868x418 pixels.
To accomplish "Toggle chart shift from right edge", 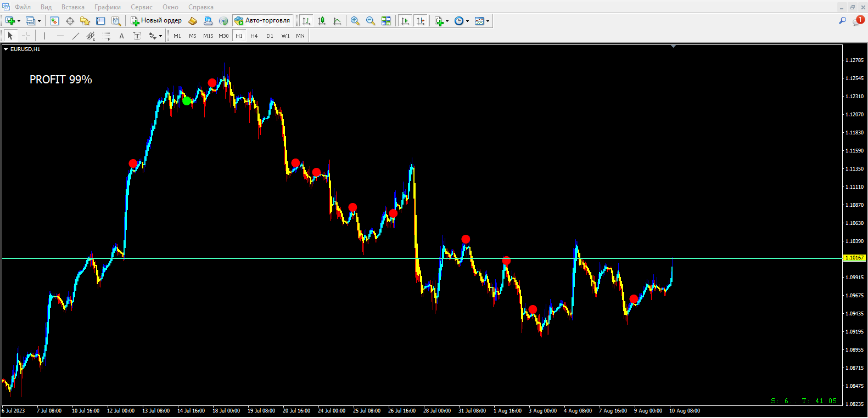I will [x=421, y=21].
